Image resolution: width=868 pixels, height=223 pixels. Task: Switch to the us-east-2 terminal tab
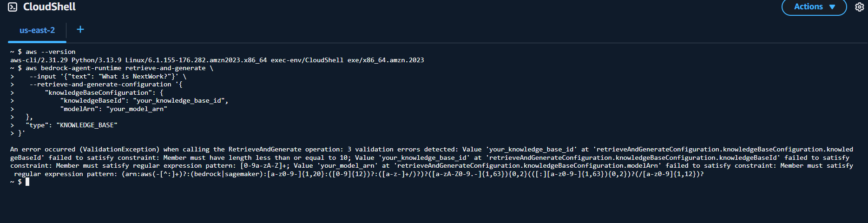tap(37, 30)
